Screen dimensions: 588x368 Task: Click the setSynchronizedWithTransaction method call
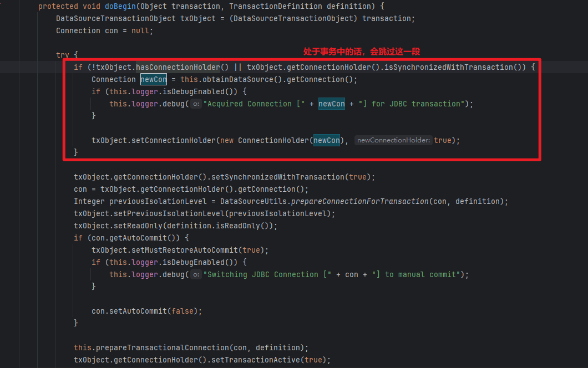[278, 177]
